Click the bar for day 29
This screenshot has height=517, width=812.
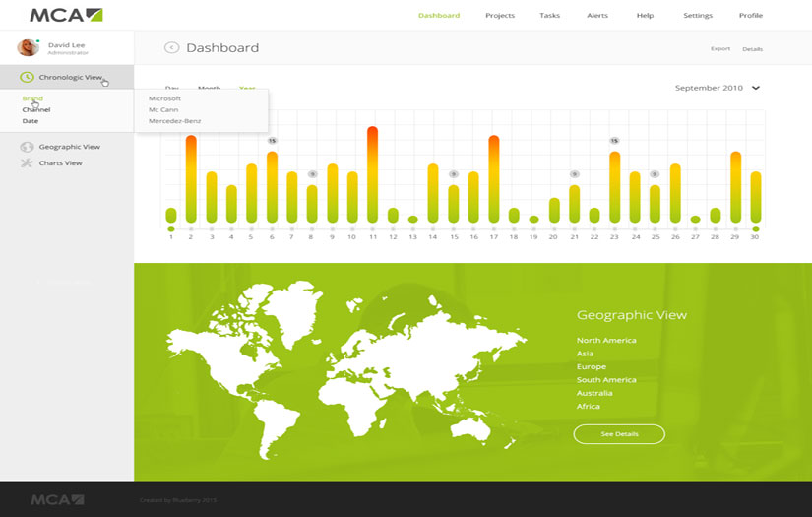pyautogui.click(x=735, y=187)
